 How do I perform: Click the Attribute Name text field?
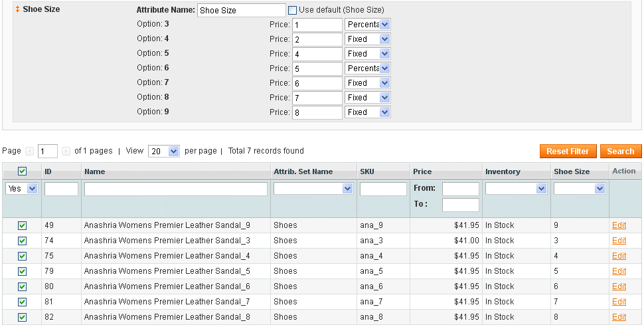click(x=242, y=10)
